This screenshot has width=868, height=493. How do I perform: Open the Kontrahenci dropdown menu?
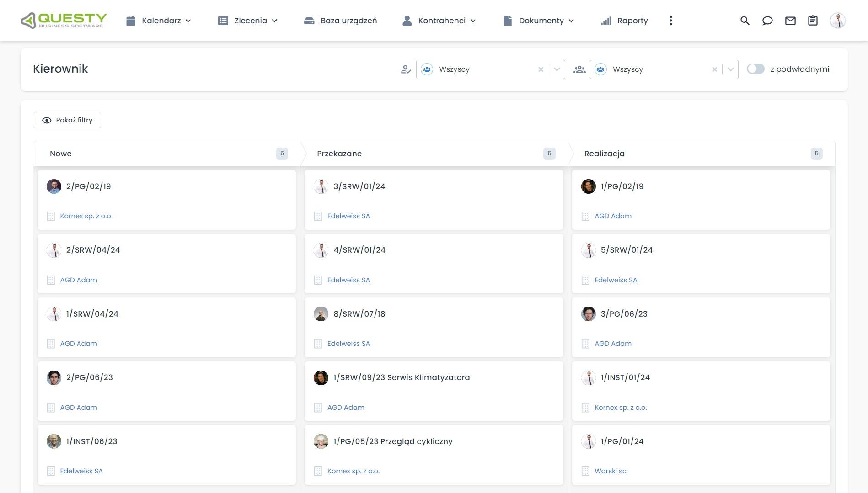439,21
